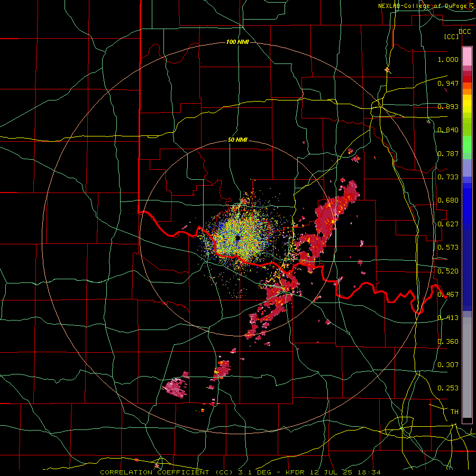
Task: Click the 0.360 scale value
Action: (x=448, y=342)
